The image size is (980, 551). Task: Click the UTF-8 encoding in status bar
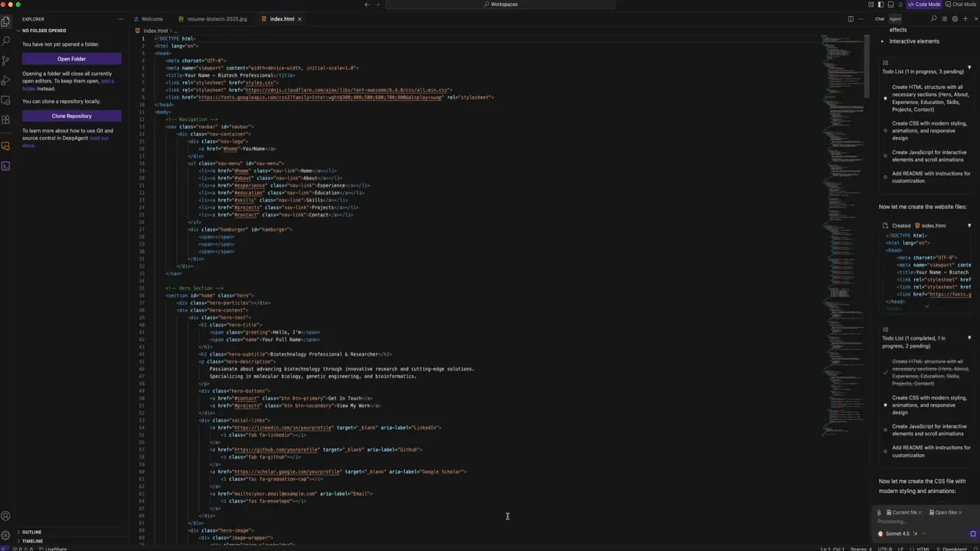tap(884, 549)
